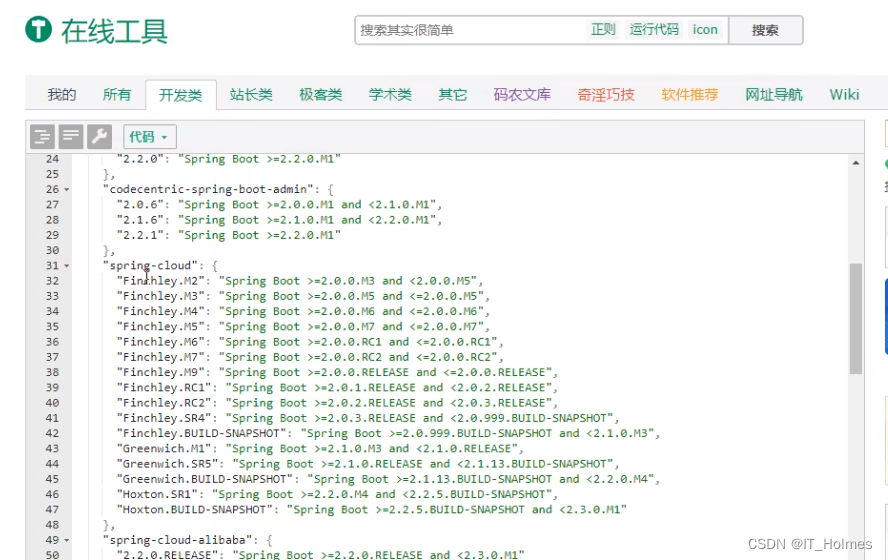The width and height of the screenshot is (888, 560).
Task: Click the "Finchley.BUILD-SNAPSHOT" key on line 42
Action: (x=201, y=433)
